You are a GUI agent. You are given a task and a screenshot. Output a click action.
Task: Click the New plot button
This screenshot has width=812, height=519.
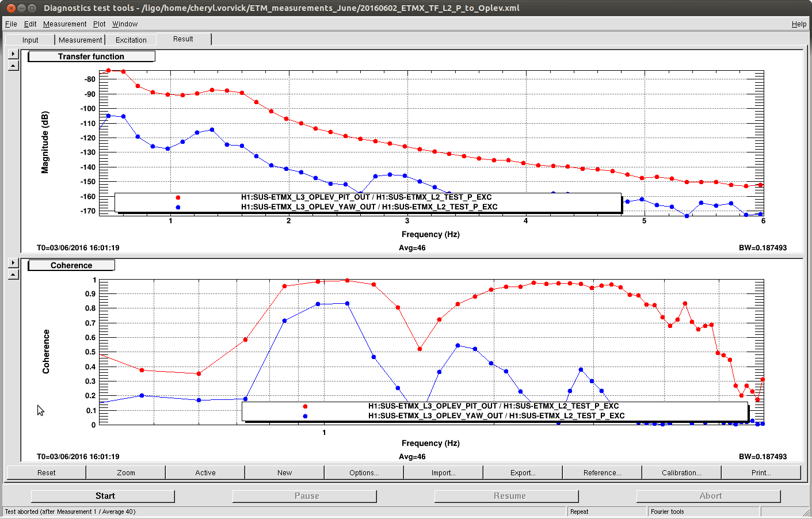(x=284, y=472)
